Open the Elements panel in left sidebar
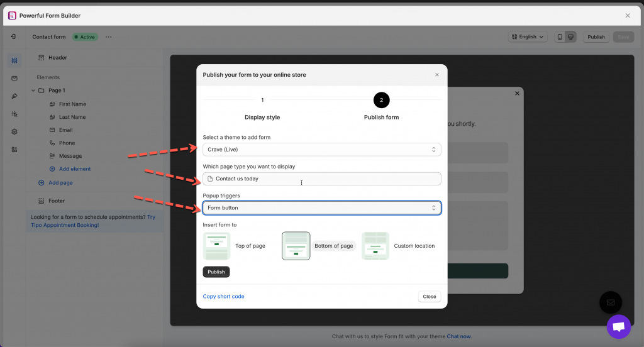Image resolution: width=644 pixels, height=347 pixels. click(x=14, y=60)
